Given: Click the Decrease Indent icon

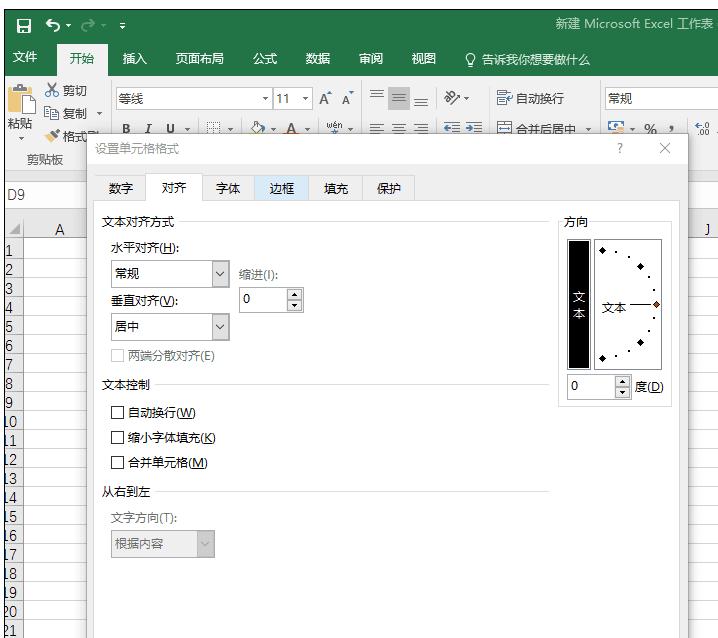Looking at the screenshot, I should click(x=452, y=127).
